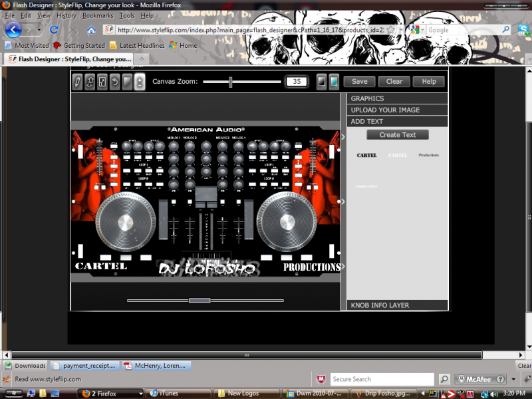Expand the UPLOAD YOUR IMAGE panel
532x399 pixels.
click(397, 110)
